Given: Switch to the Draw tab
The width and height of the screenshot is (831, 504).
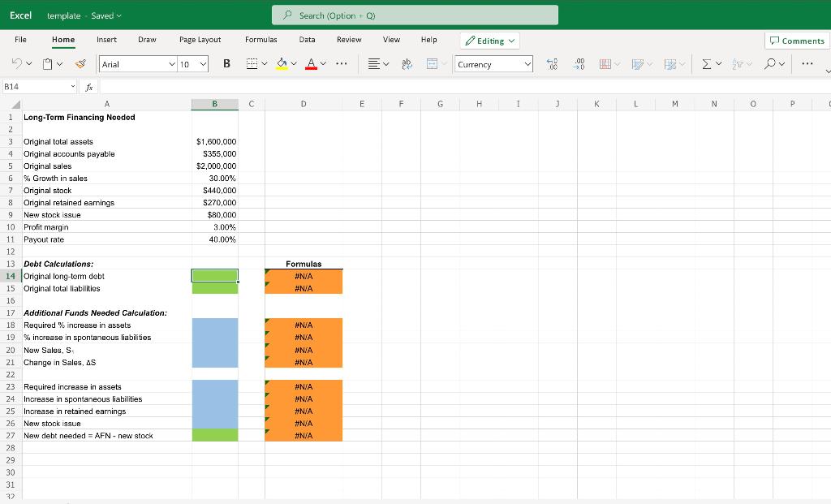Looking at the screenshot, I should point(147,40).
